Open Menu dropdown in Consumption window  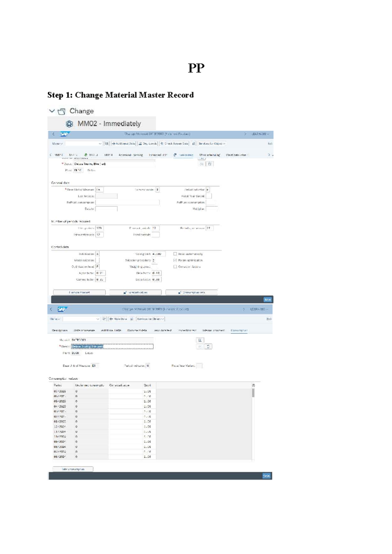click(x=55, y=319)
